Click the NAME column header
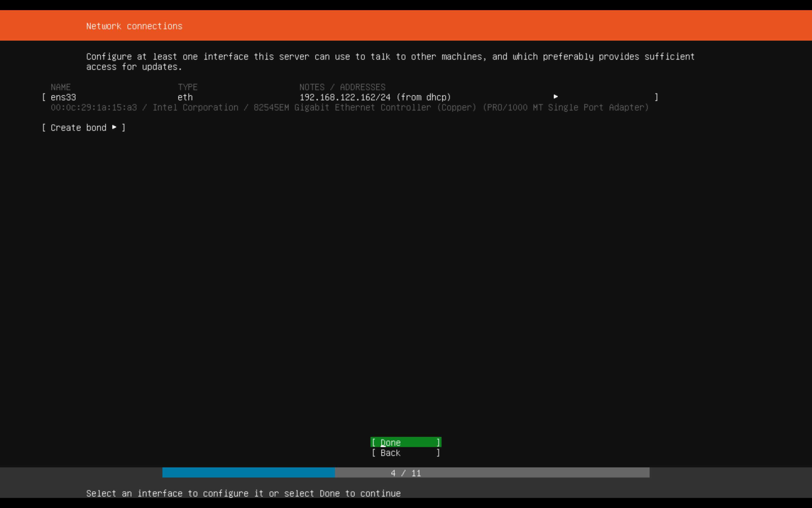The width and height of the screenshot is (812, 508). click(61, 87)
